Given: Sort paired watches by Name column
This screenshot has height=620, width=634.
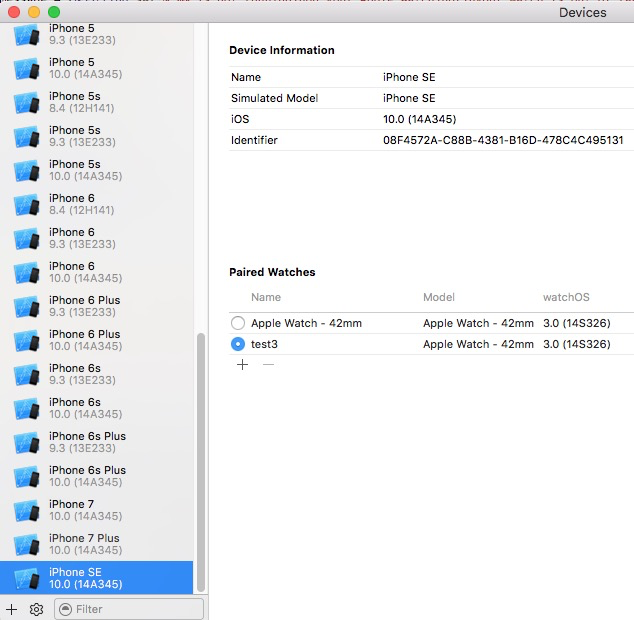Looking at the screenshot, I should 266,297.
